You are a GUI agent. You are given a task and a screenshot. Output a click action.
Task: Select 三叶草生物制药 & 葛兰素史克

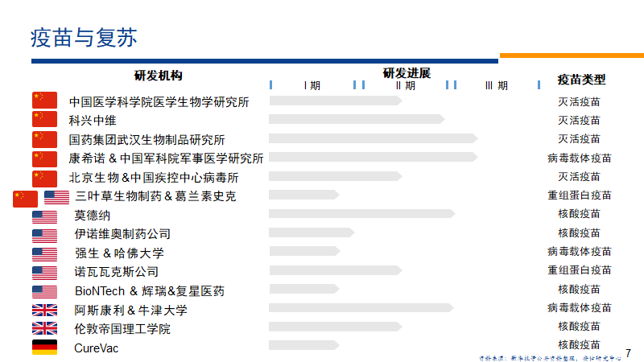(155, 196)
